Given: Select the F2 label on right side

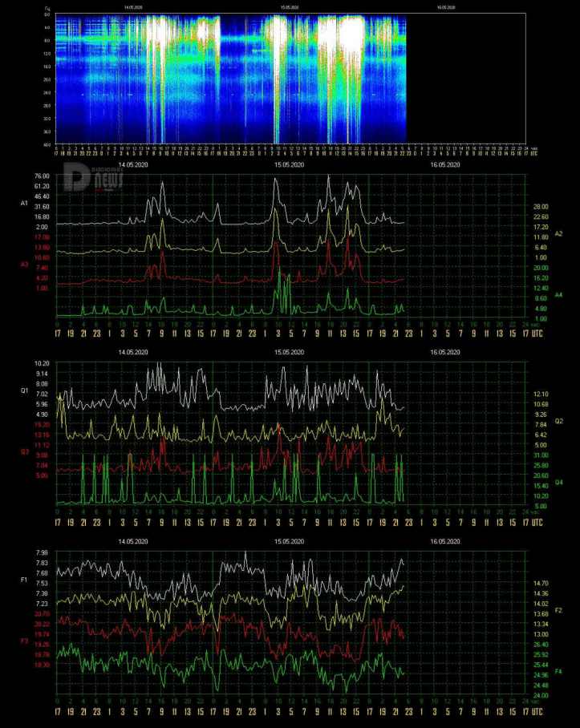Looking at the screenshot, I should pyautogui.click(x=559, y=610).
